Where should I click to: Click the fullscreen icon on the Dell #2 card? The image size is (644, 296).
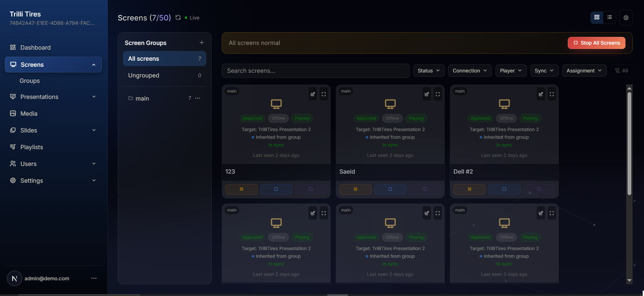(552, 94)
